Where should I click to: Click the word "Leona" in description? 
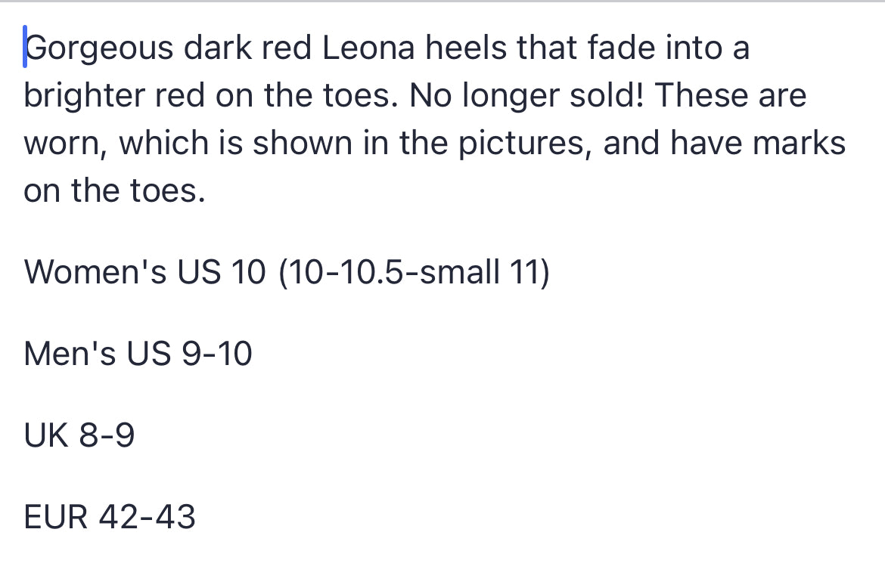click(368, 48)
